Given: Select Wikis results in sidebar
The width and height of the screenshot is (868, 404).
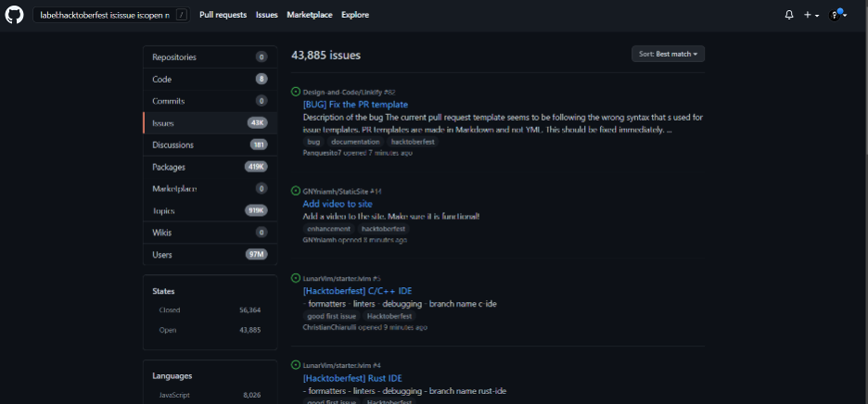Looking at the screenshot, I should 210,233.
